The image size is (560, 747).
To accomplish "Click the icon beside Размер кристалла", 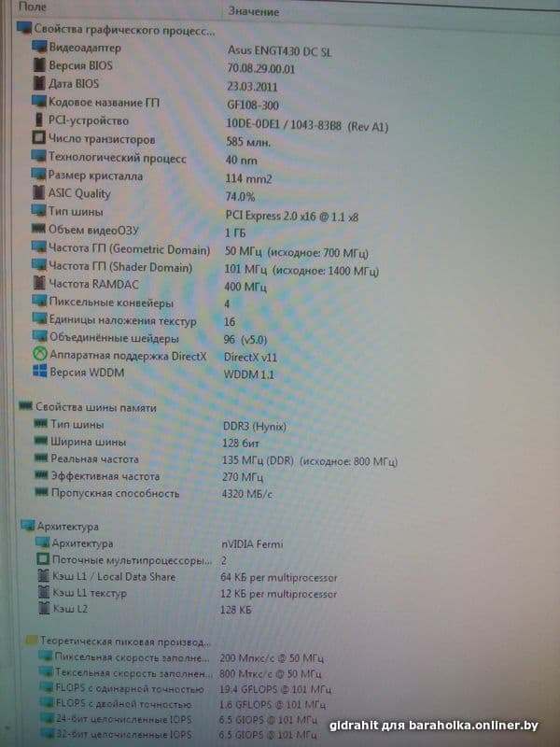I will point(38,175).
